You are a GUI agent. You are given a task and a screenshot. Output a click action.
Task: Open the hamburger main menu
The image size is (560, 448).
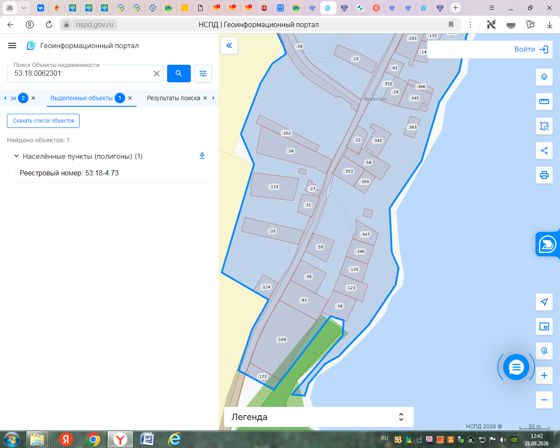tap(12, 45)
